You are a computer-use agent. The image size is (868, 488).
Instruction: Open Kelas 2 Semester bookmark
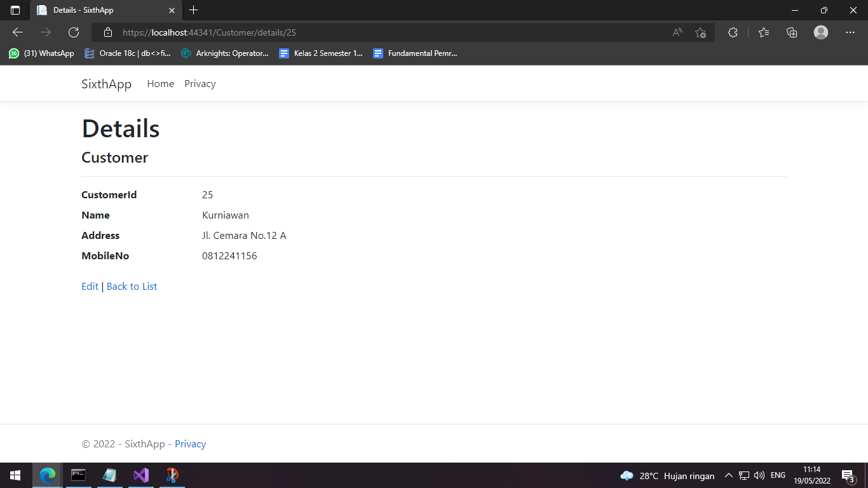tap(321, 53)
